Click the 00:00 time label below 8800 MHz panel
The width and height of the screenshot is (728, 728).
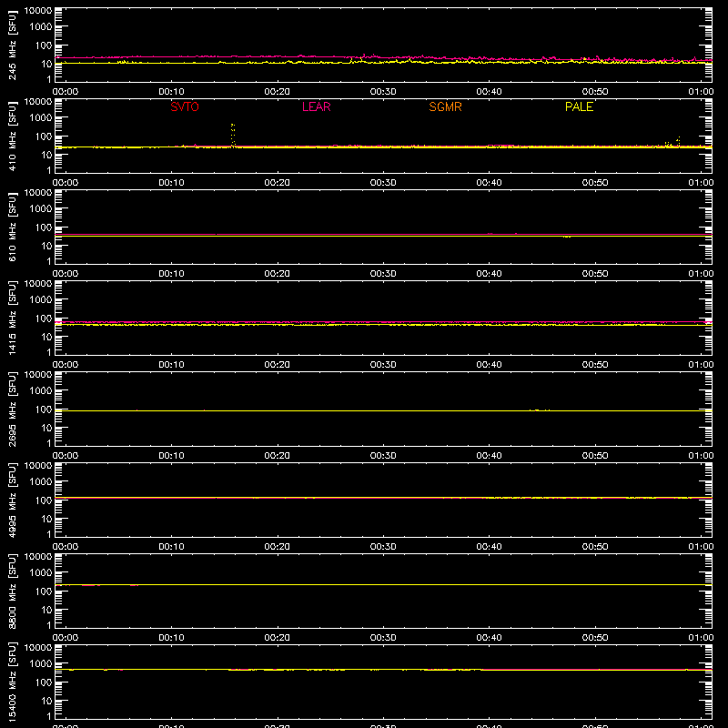(x=66, y=638)
